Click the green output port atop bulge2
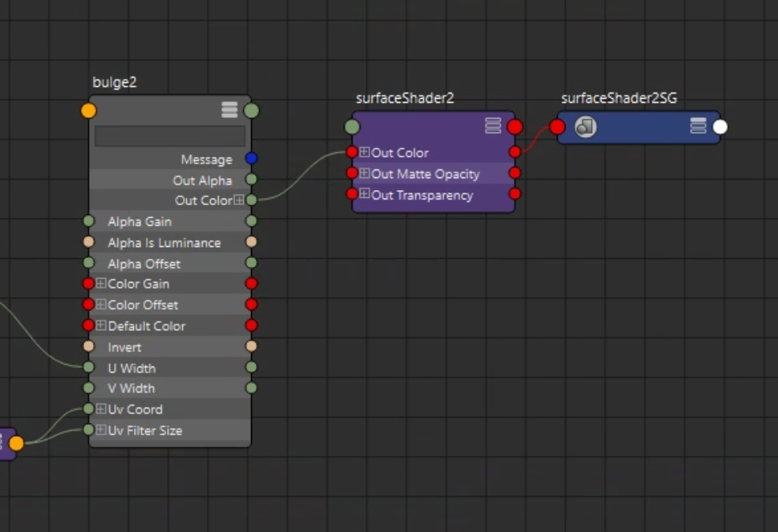 [x=252, y=111]
